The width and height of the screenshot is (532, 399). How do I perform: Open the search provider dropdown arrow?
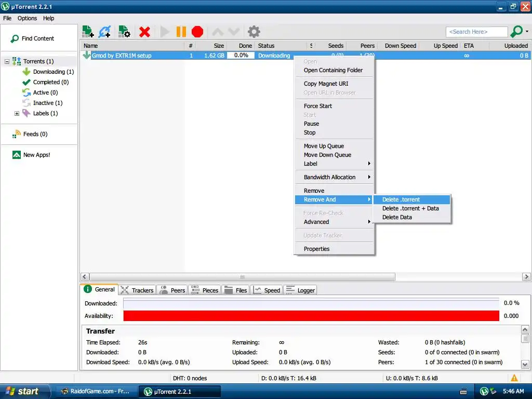[x=527, y=32]
